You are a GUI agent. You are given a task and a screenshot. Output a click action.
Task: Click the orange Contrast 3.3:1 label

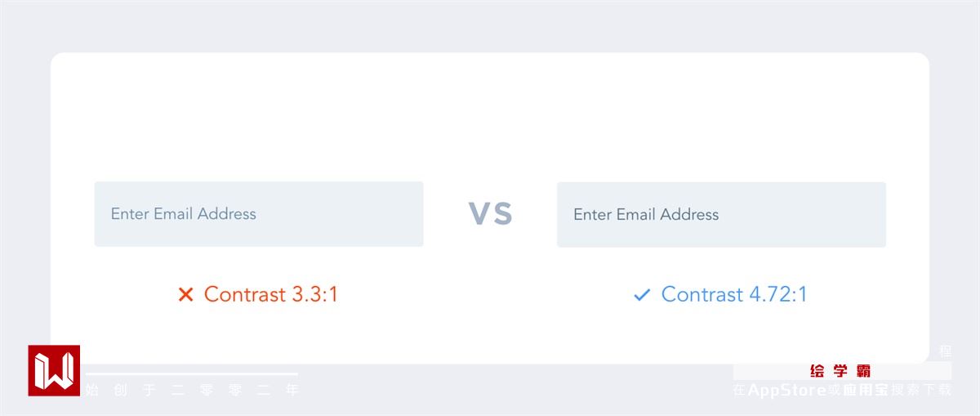tap(270, 294)
